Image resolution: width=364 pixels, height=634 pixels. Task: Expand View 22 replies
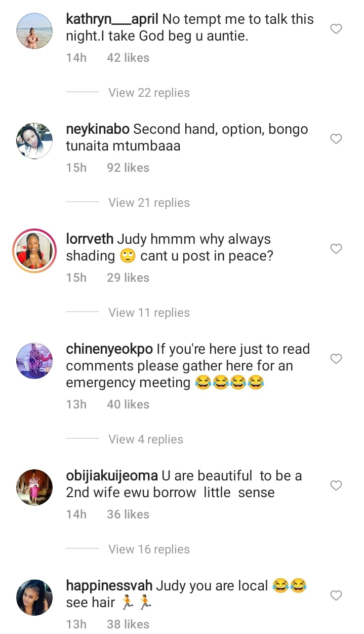pyautogui.click(x=149, y=93)
